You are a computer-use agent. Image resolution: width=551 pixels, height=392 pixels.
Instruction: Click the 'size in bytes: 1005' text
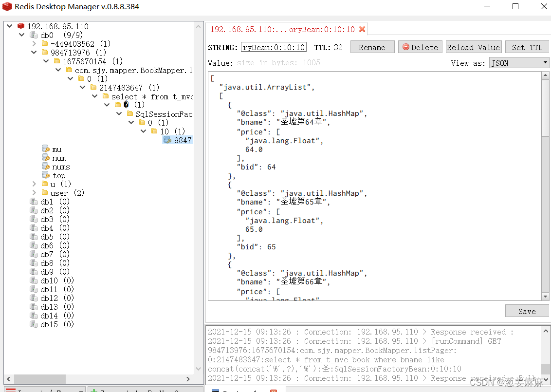278,63
